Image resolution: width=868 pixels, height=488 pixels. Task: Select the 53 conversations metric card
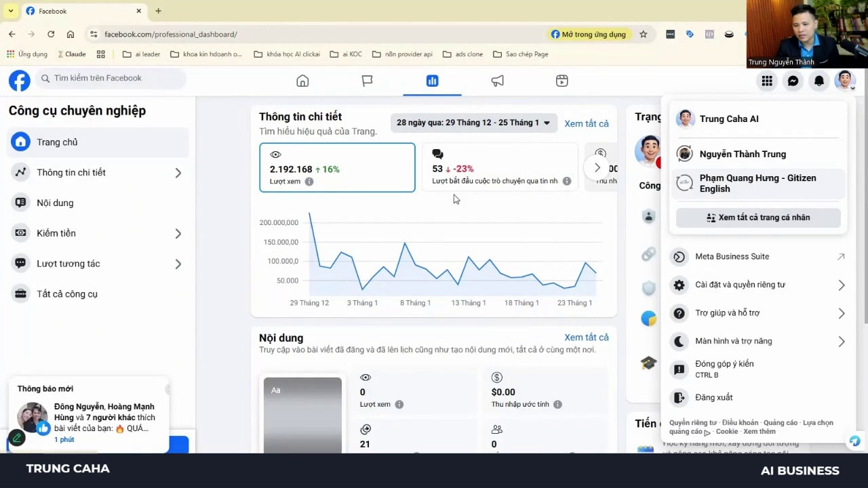point(500,167)
